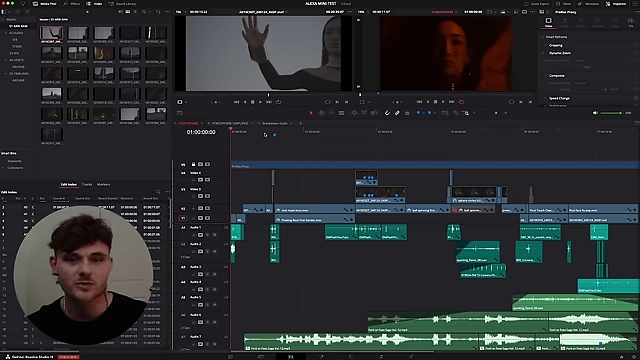Click the DIM audio button

pos(628,113)
